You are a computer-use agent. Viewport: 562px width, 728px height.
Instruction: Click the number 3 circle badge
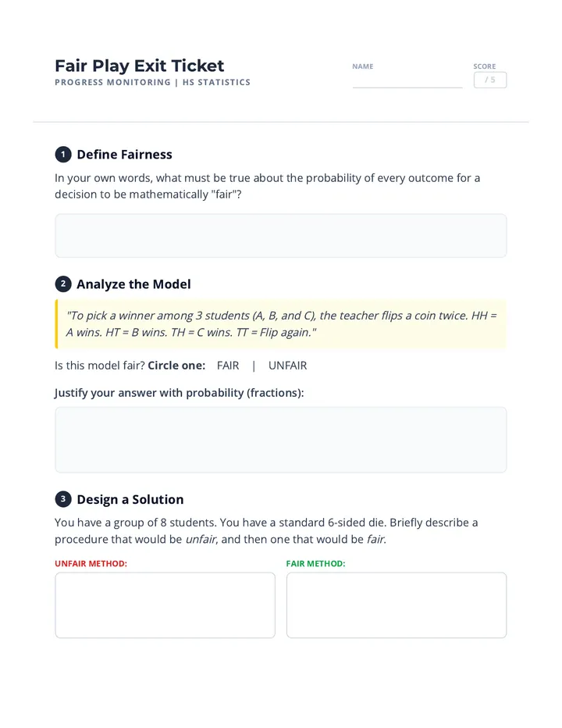point(63,499)
